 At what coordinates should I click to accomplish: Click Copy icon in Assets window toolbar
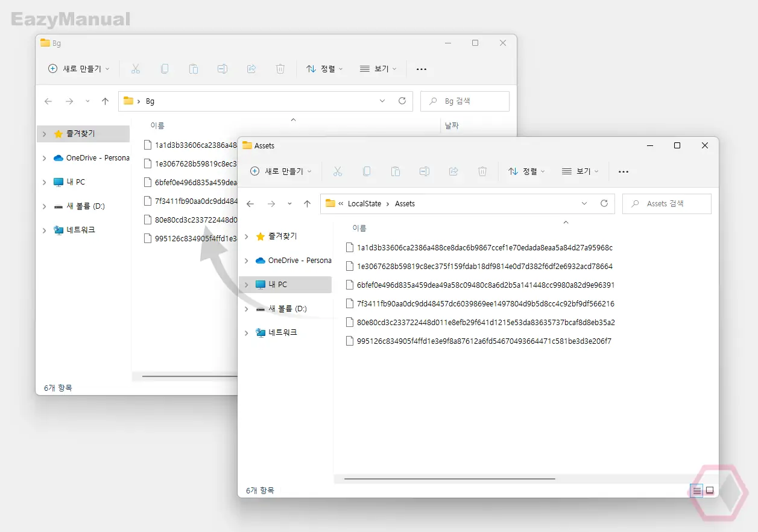(x=367, y=171)
